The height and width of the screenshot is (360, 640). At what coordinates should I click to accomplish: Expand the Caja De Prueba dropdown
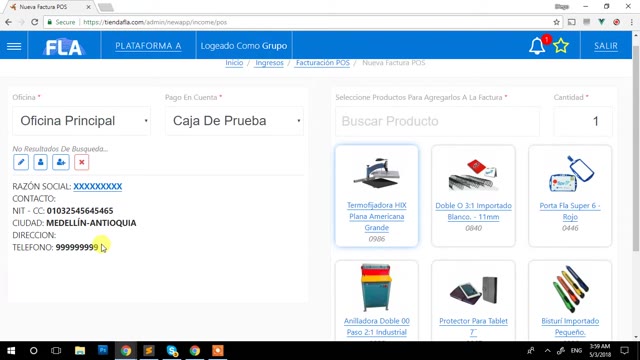pyautogui.click(x=234, y=121)
